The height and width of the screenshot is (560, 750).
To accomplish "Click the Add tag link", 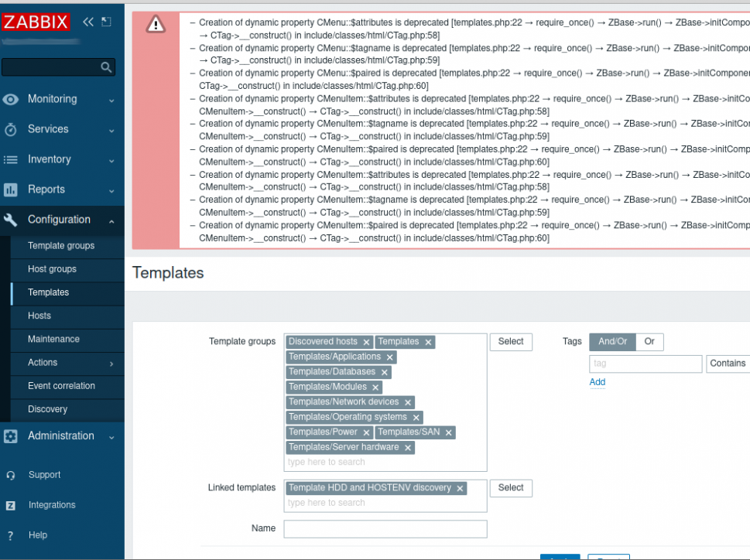I will [x=598, y=382].
